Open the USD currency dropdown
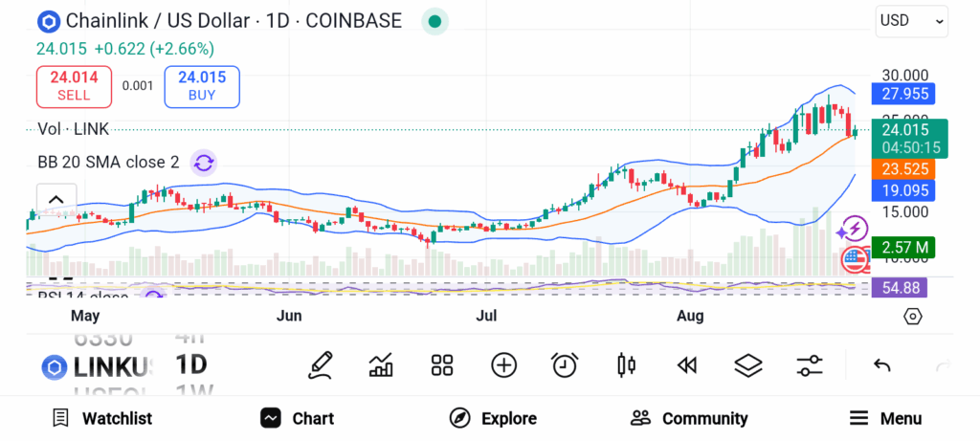The width and height of the screenshot is (980, 441). (x=911, y=20)
